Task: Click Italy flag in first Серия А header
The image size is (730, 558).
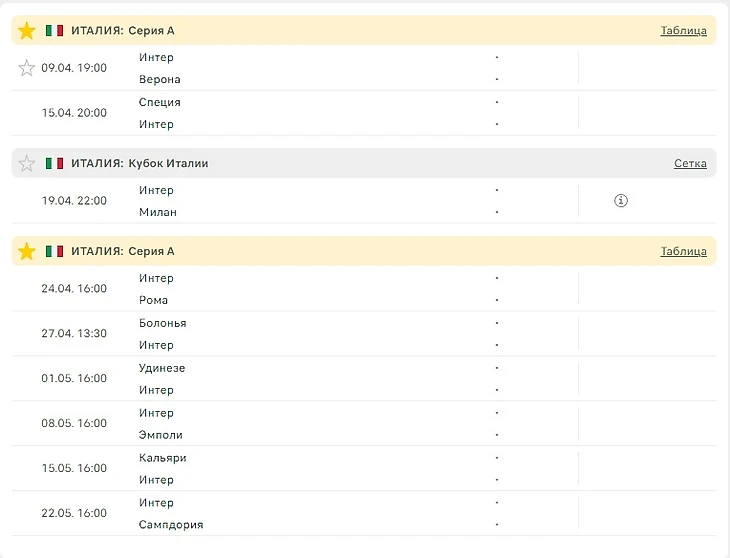Action: click(54, 31)
